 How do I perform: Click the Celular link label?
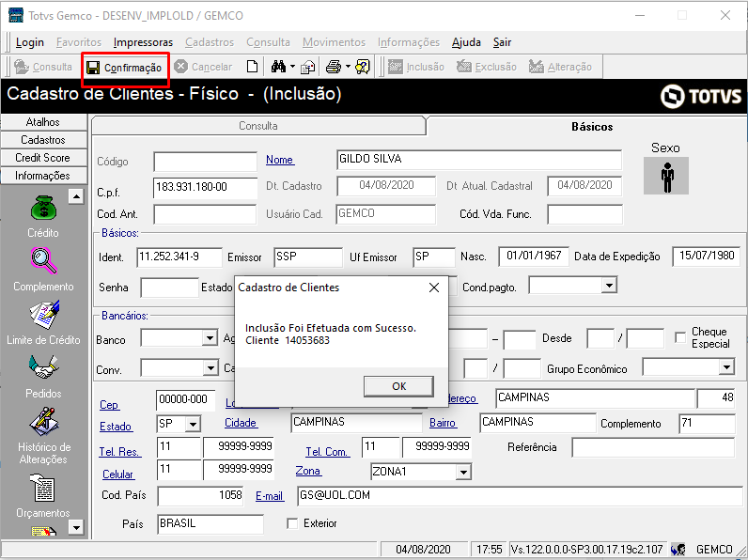point(118,474)
